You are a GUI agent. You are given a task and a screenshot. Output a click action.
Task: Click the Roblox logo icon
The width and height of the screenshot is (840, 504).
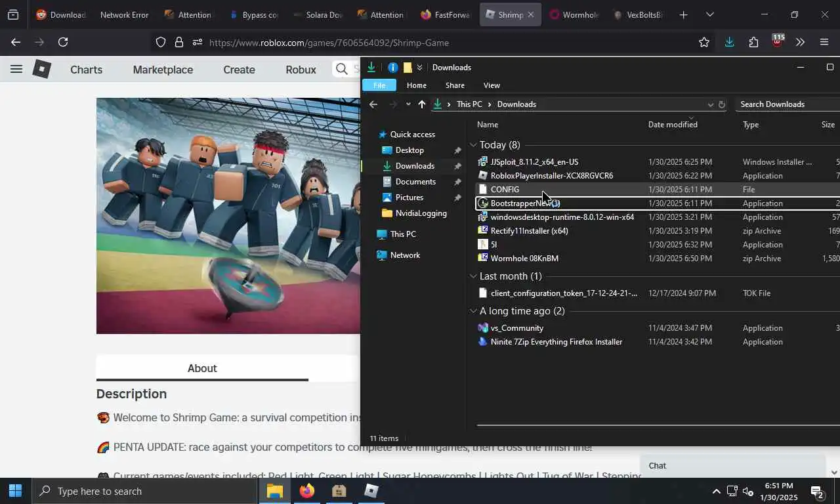[x=41, y=69]
